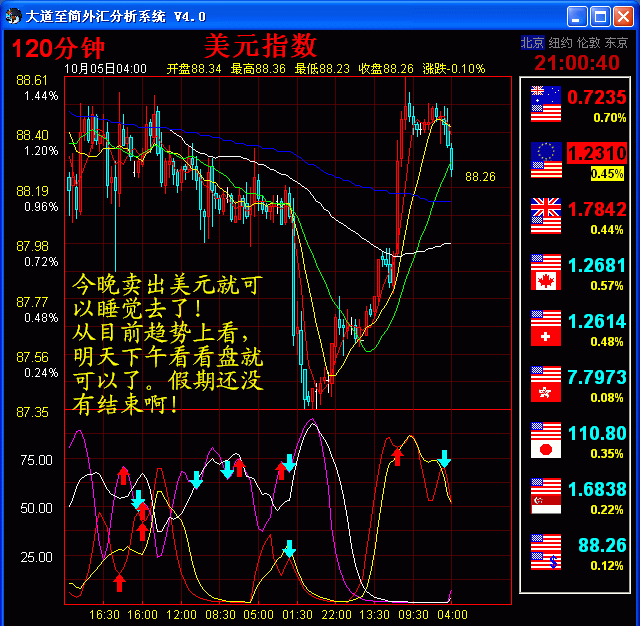640x626 pixels.
Task: Select the USD/CAD flag pair icon
Action: 546,272
